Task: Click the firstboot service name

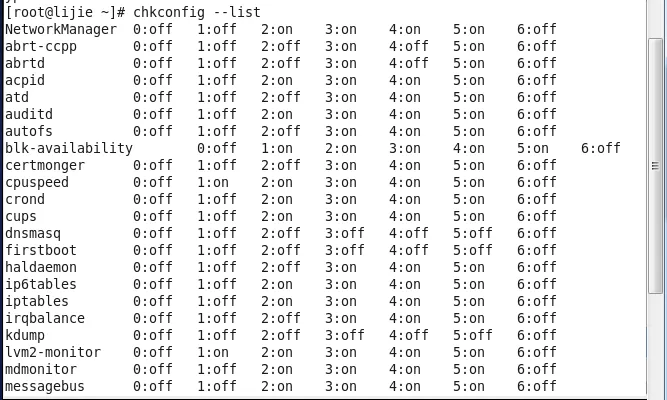Action: tap(39, 250)
